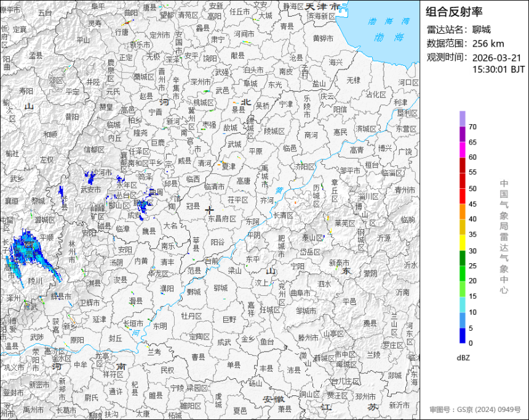Click the legend value 20

click(472, 280)
